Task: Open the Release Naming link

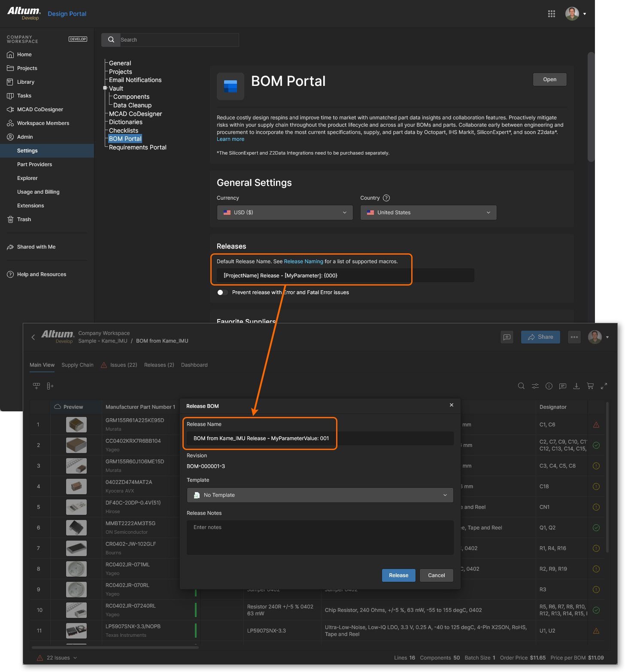Action: [x=303, y=262]
